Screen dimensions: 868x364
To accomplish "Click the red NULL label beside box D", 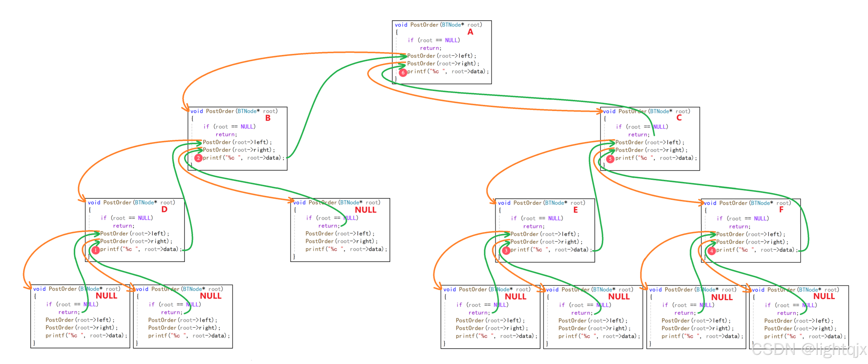I will point(365,210).
